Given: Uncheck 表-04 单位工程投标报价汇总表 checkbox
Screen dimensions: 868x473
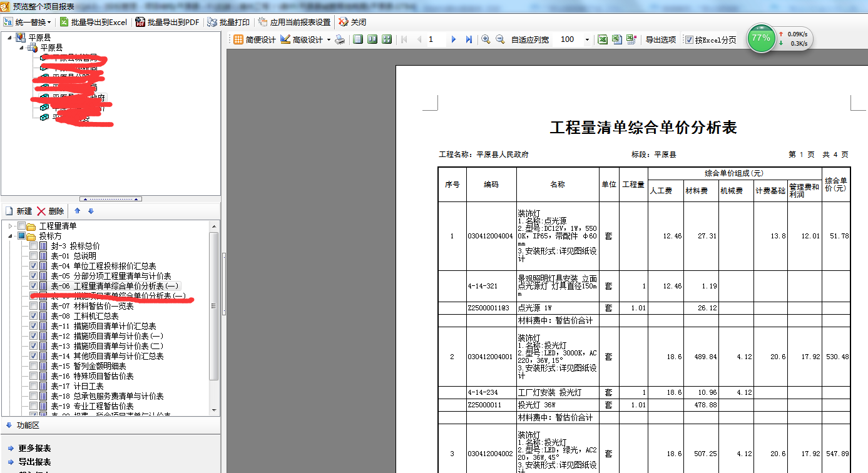Looking at the screenshot, I should (x=33, y=266).
